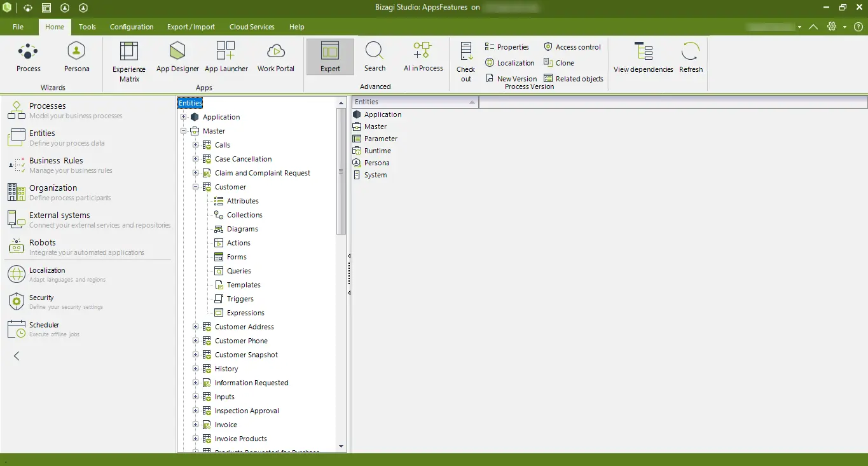Open the Search tool
Viewport: 868px width, 466px height.
pos(375,57)
